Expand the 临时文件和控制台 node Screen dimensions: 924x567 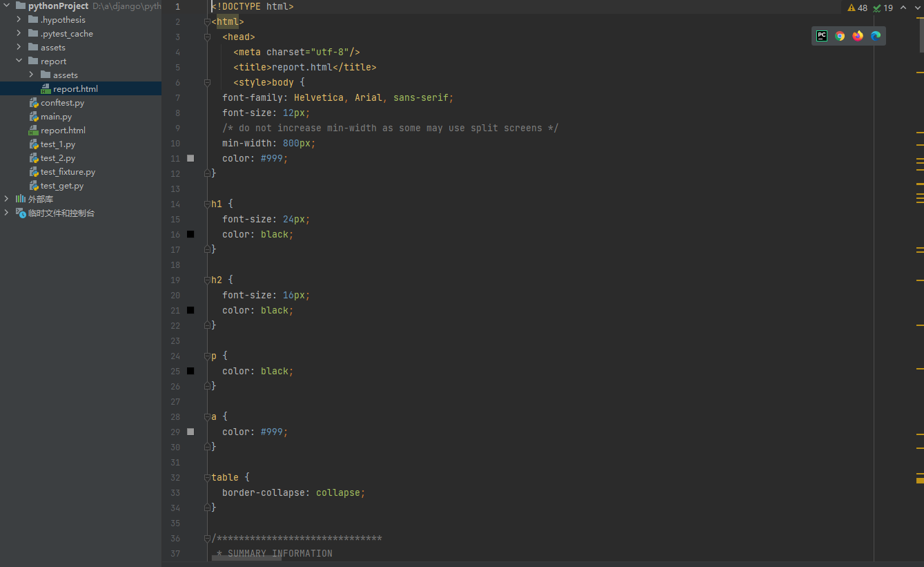[x=7, y=213]
